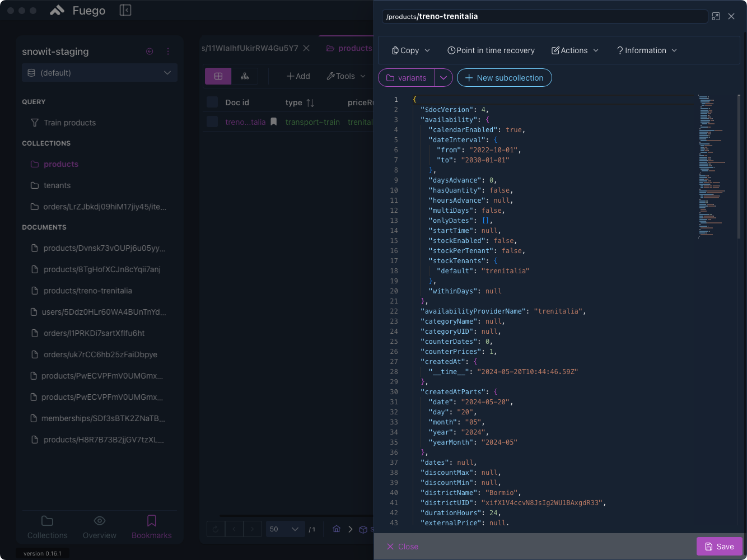Click the "districtName" value "Bormio"

click(x=501, y=493)
